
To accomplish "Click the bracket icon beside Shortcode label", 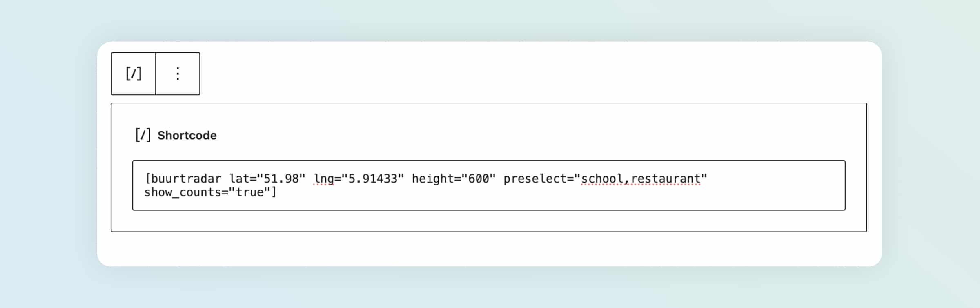I will [x=143, y=135].
